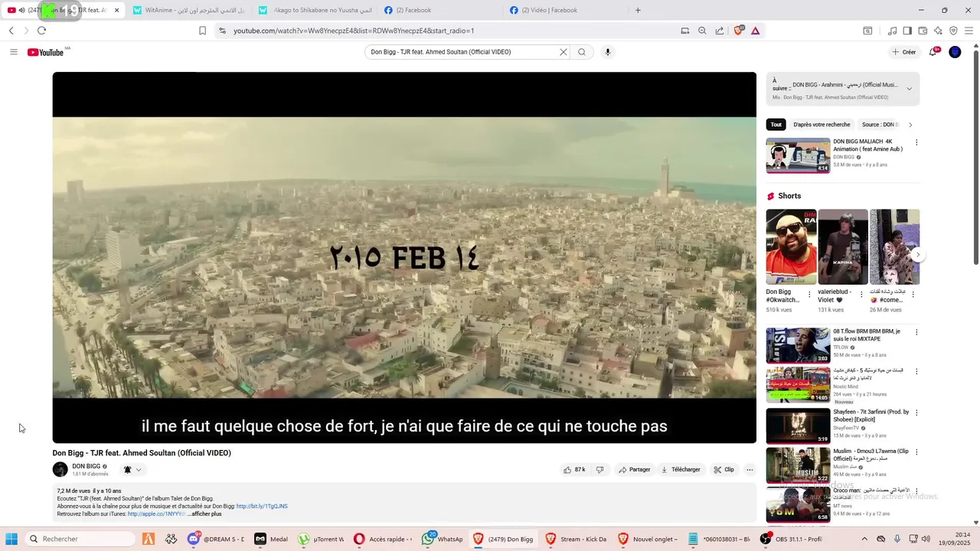Open a new browser tab with plus
This screenshot has width=980, height=551.
coord(638,10)
